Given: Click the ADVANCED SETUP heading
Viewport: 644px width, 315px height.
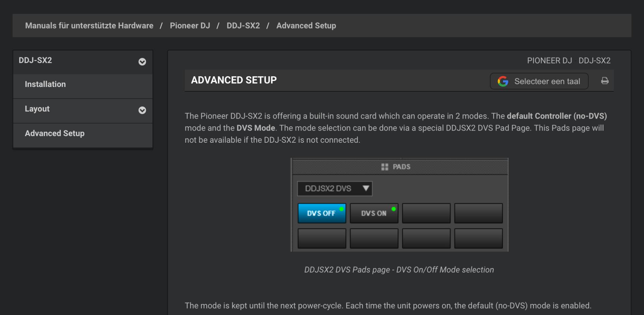Looking at the screenshot, I should point(234,80).
